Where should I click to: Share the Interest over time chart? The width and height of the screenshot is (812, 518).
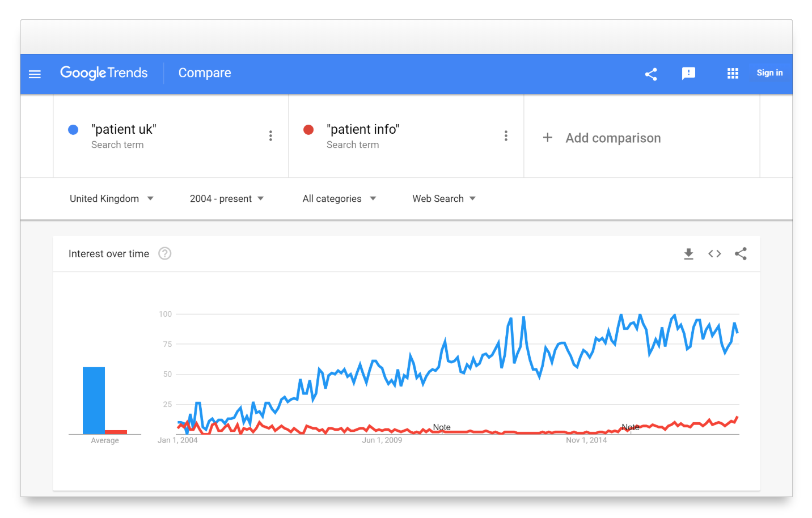pos(741,254)
